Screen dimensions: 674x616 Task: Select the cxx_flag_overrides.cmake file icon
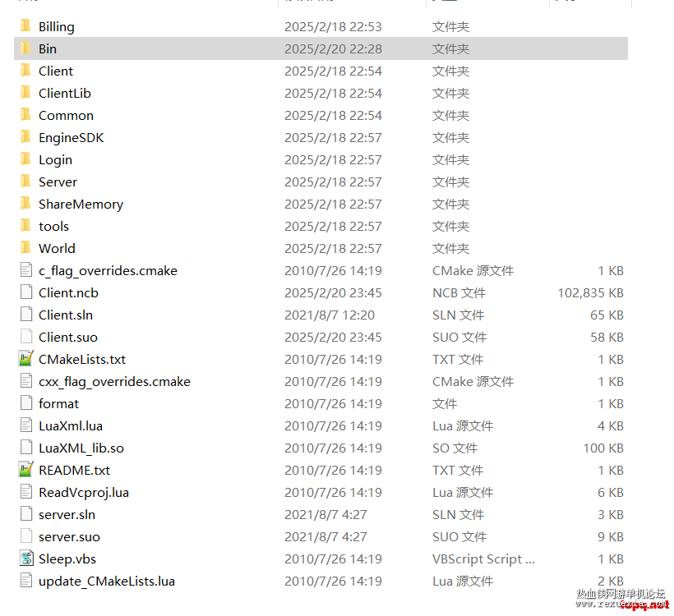click(x=26, y=381)
